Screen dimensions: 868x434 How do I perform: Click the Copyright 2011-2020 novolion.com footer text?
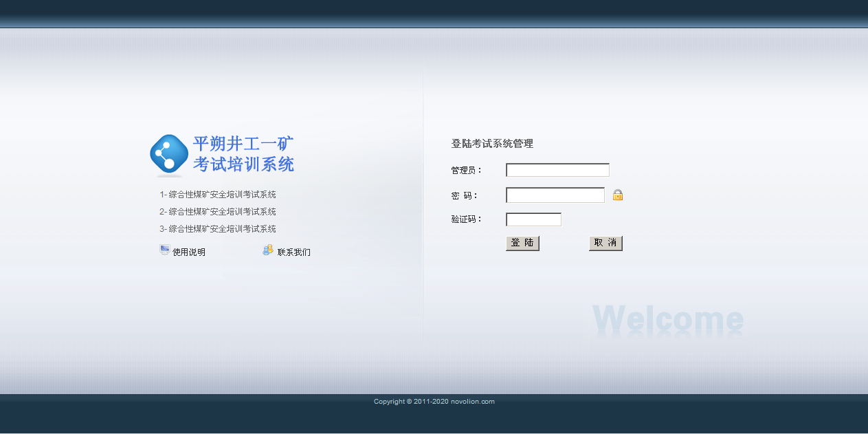pyautogui.click(x=434, y=402)
